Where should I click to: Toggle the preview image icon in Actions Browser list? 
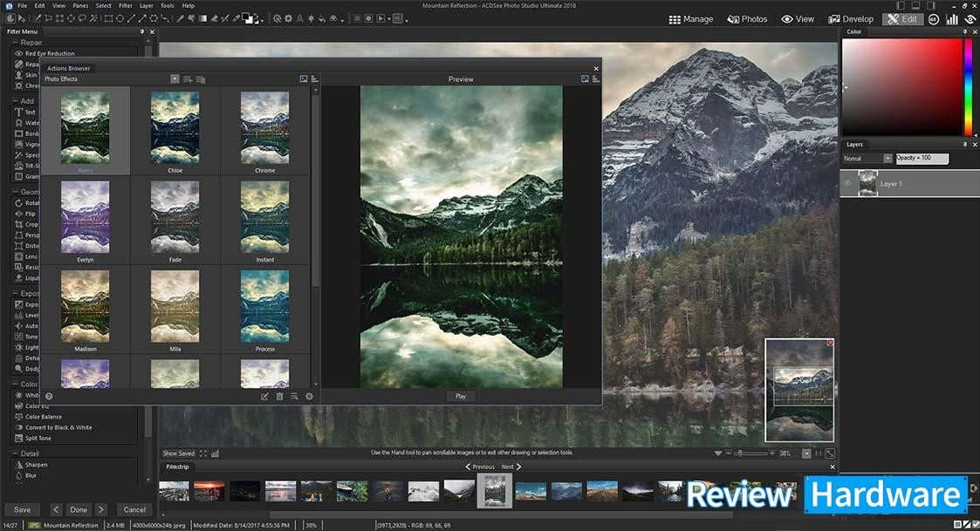coord(303,78)
